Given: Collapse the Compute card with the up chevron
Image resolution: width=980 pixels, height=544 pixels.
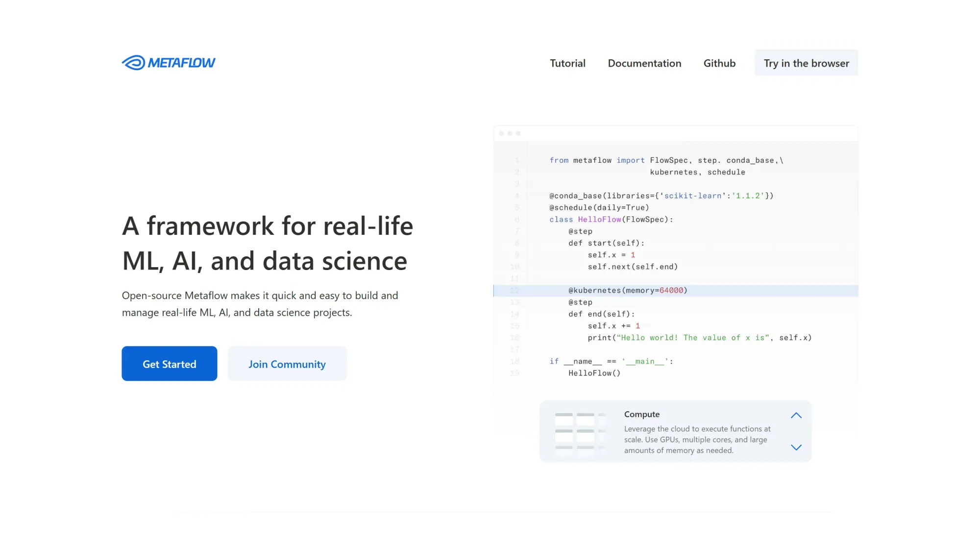Looking at the screenshot, I should click(796, 415).
